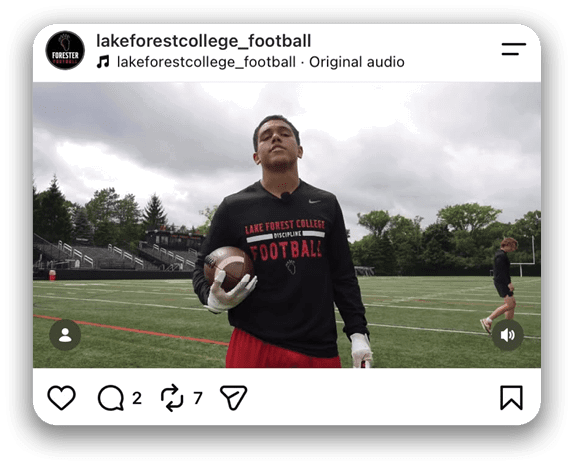Click the Lake Forest College Football shirt text
Screen dimensions: 574x467
point(285,240)
